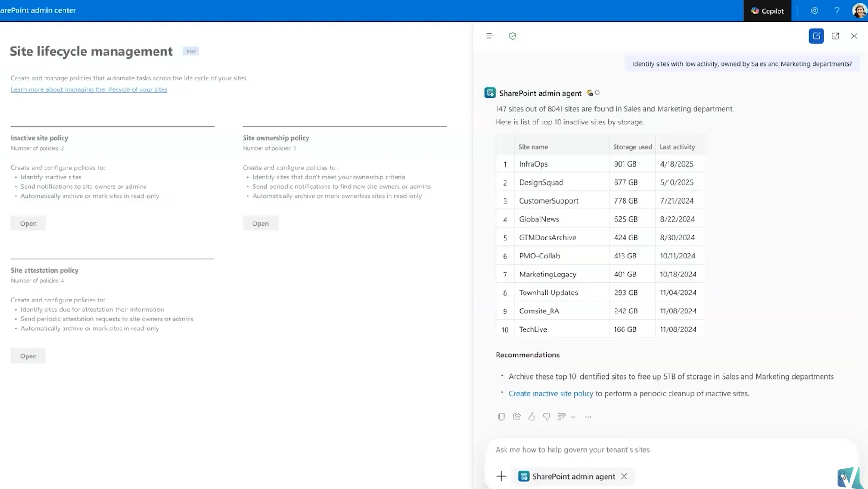Select the Townhall Updates site name
The image size is (868, 489).
[x=548, y=293]
